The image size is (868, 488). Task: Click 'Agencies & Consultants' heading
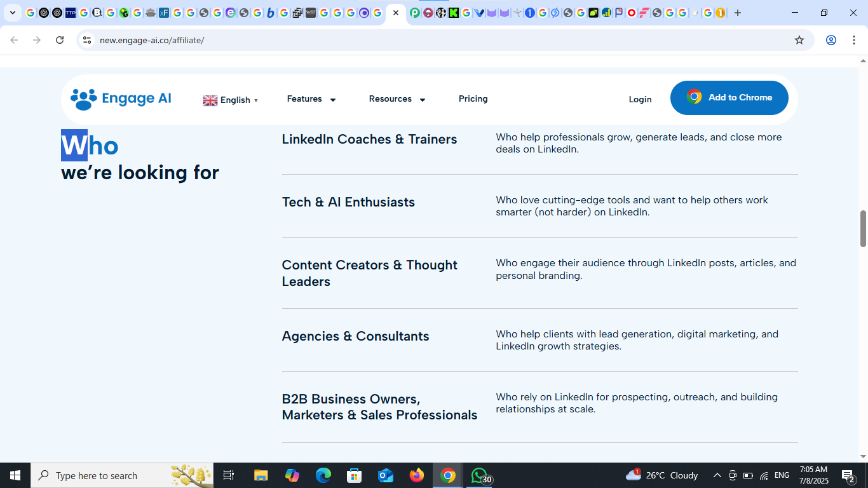point(356,336)
